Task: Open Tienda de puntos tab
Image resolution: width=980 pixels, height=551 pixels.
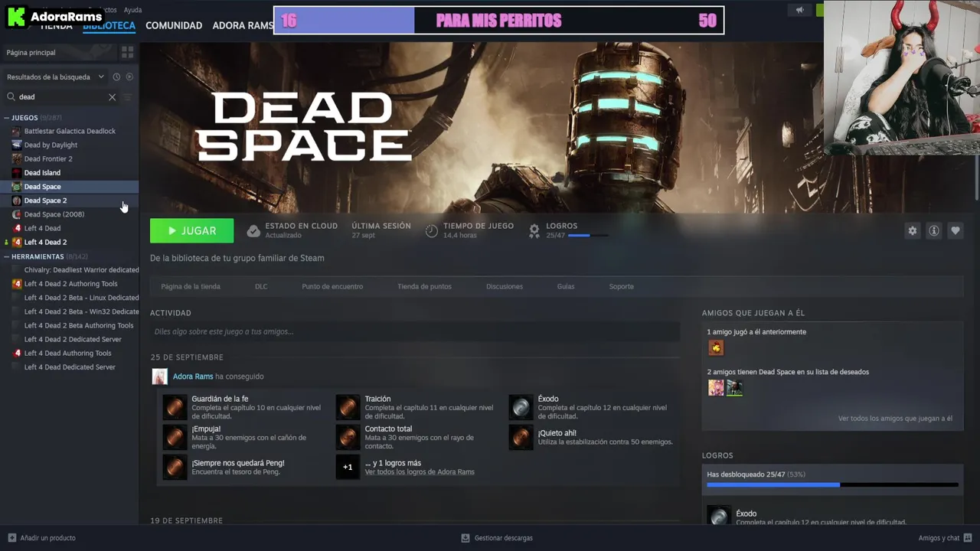Action: [424, 286]
